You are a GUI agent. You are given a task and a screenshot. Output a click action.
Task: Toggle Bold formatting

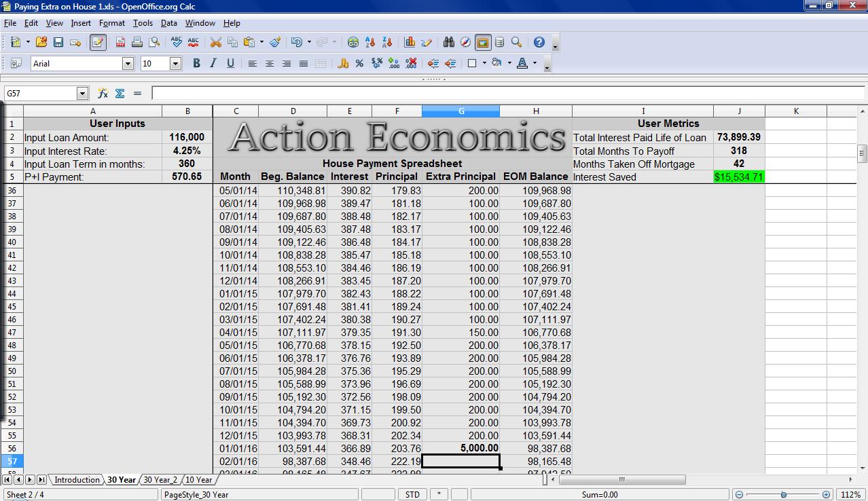[196, 63]
